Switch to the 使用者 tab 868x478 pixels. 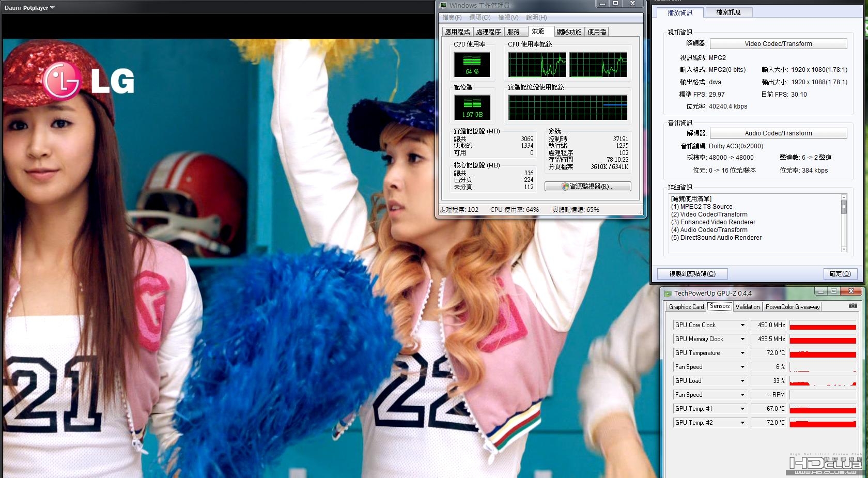point(597,32)
